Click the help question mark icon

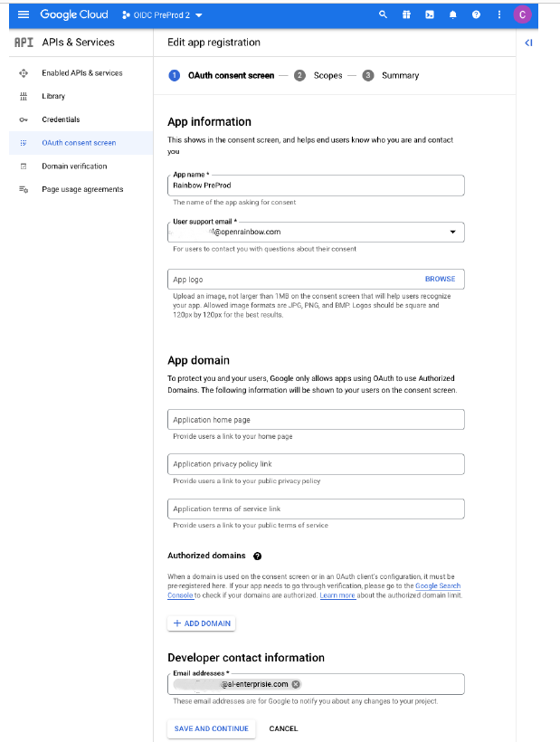476,14
